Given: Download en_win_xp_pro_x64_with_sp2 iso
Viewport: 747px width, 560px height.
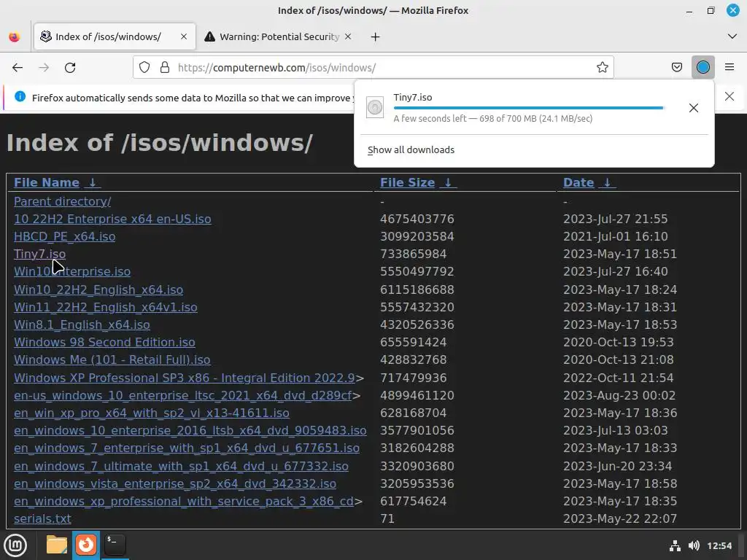Looking at the screenshot, I should point(152,413).
